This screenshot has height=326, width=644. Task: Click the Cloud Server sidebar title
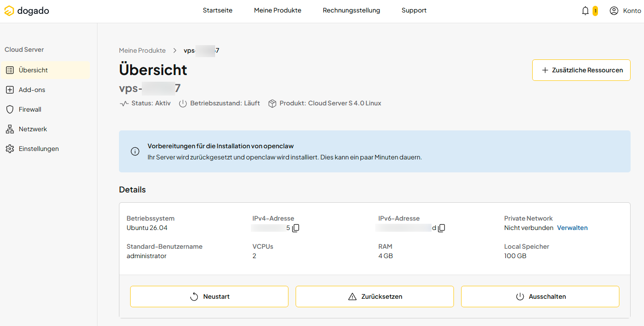24,50
